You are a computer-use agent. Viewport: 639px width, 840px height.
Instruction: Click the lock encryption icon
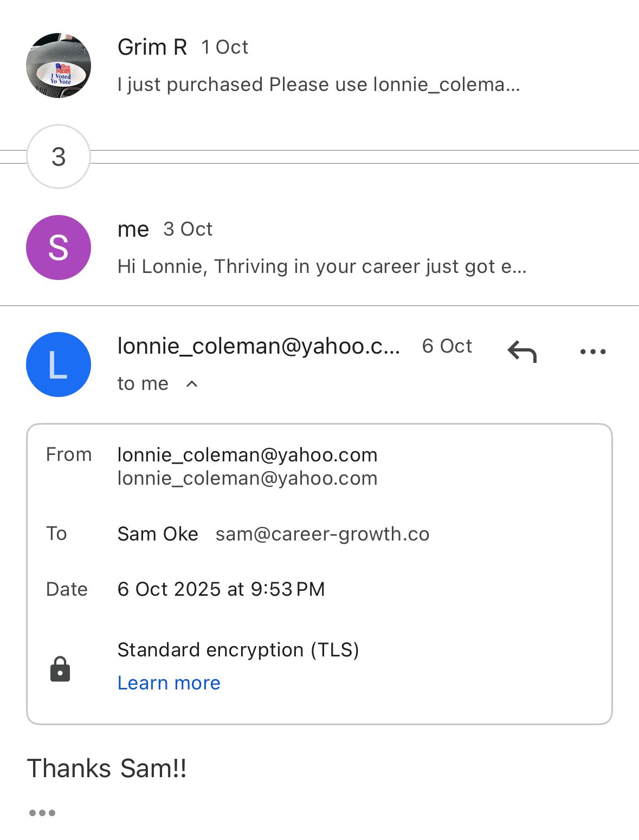[60, 669]
